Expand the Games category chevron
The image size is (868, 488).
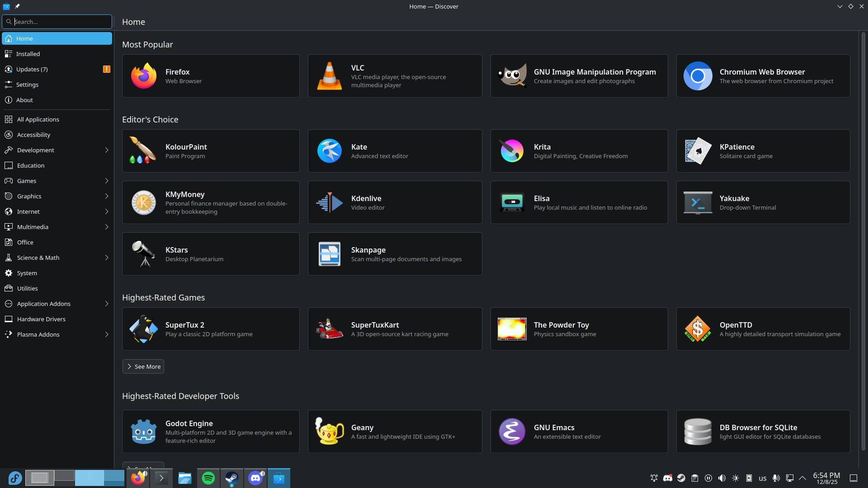pyautogui.click(x=107, y=181)
